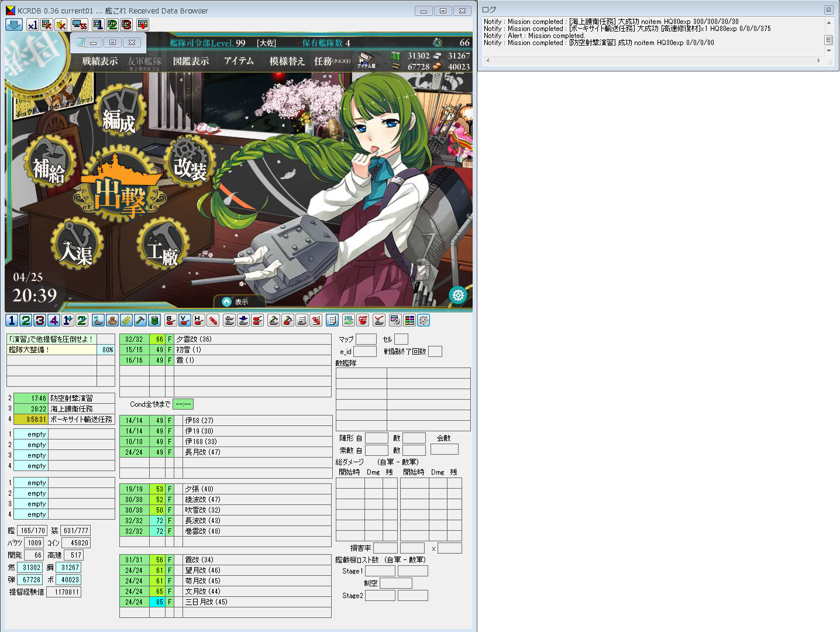This screenshot has width=840, height=632.
Task: Select window layout 3 in the top toolbar
Action: click(126, 25)
